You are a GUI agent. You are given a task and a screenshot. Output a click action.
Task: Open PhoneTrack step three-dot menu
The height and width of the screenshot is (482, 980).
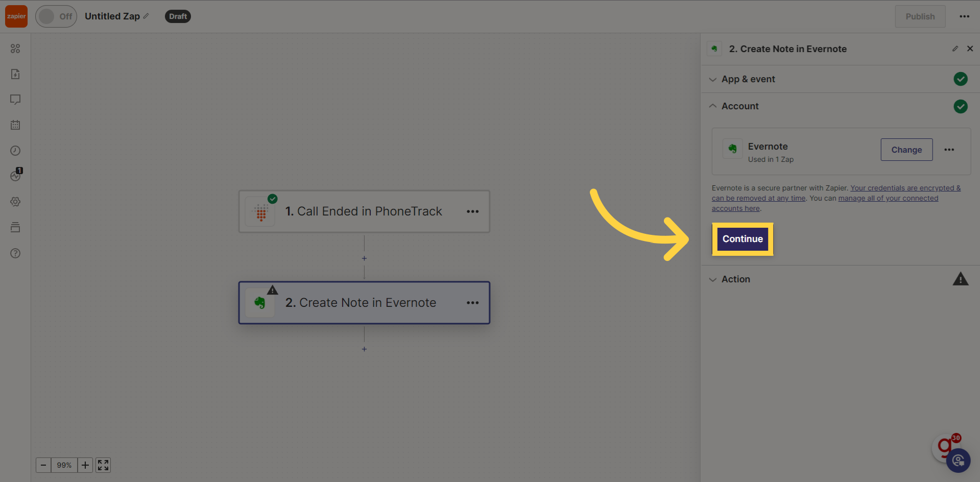473,211
